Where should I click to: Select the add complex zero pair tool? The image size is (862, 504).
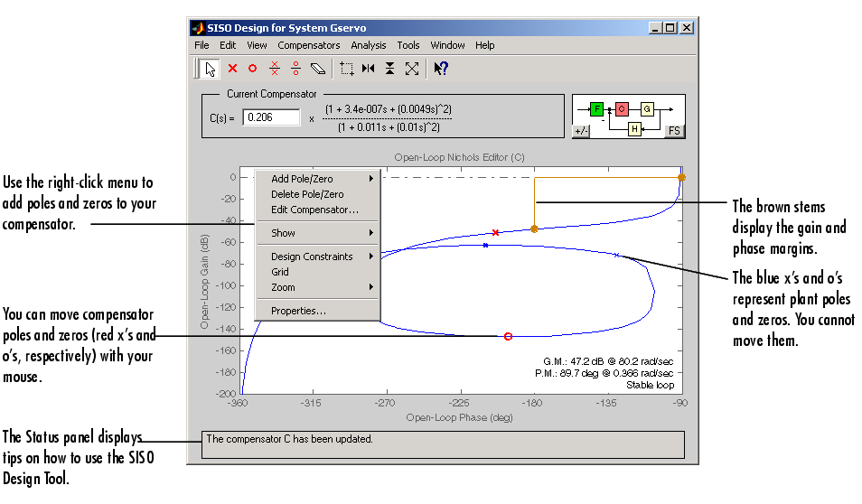(295, 68)
